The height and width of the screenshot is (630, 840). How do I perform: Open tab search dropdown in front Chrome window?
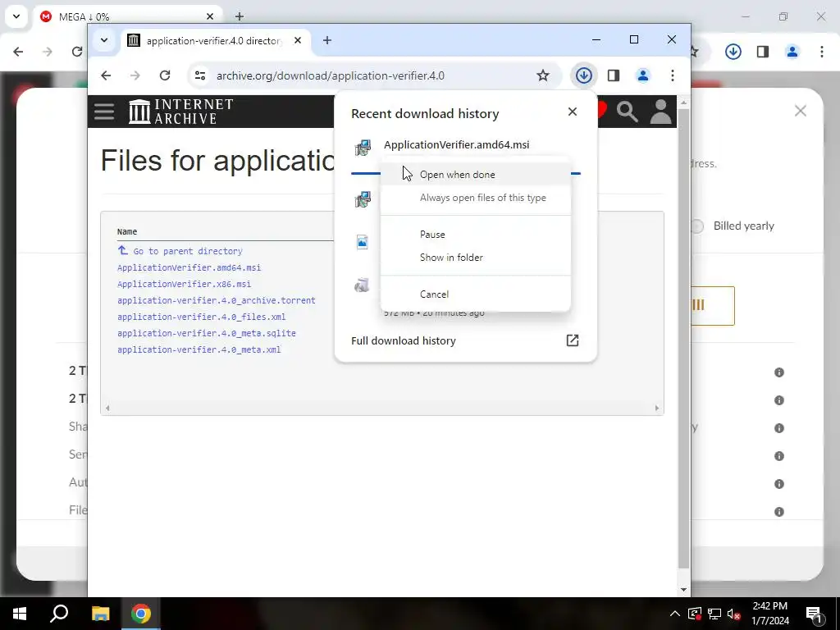coord(104,40)
